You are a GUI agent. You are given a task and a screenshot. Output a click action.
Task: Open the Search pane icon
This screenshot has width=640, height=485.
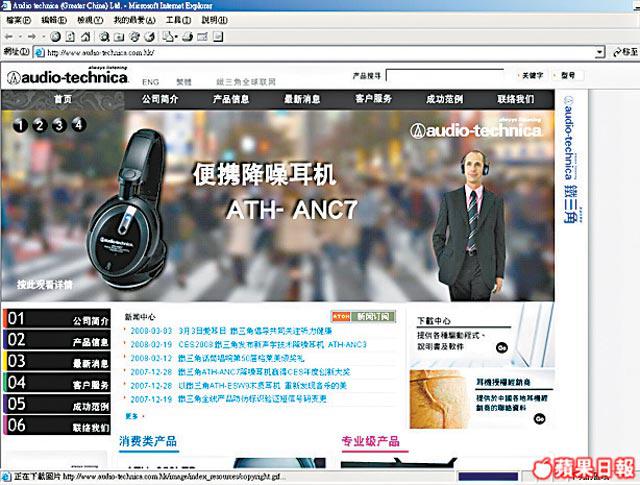tap(104, 37)
